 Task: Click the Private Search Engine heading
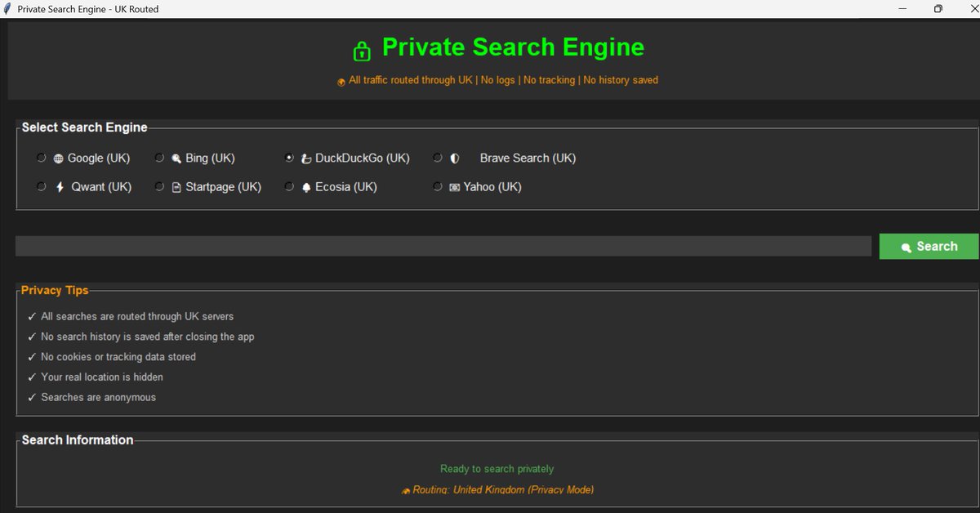coord(513,47)
